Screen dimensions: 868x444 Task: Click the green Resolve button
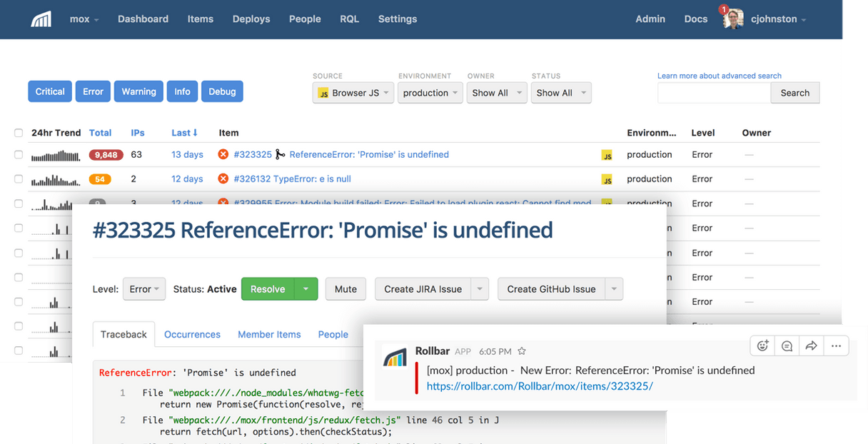tap(268, 289)
